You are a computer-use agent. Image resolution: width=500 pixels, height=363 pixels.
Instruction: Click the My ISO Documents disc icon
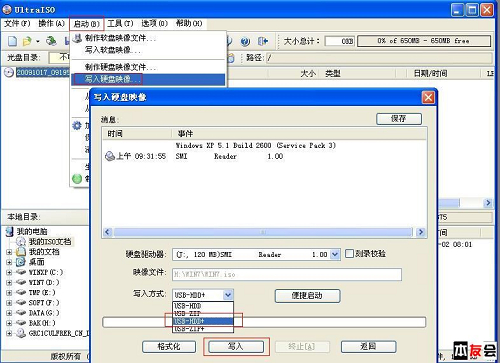pos(21,241)
